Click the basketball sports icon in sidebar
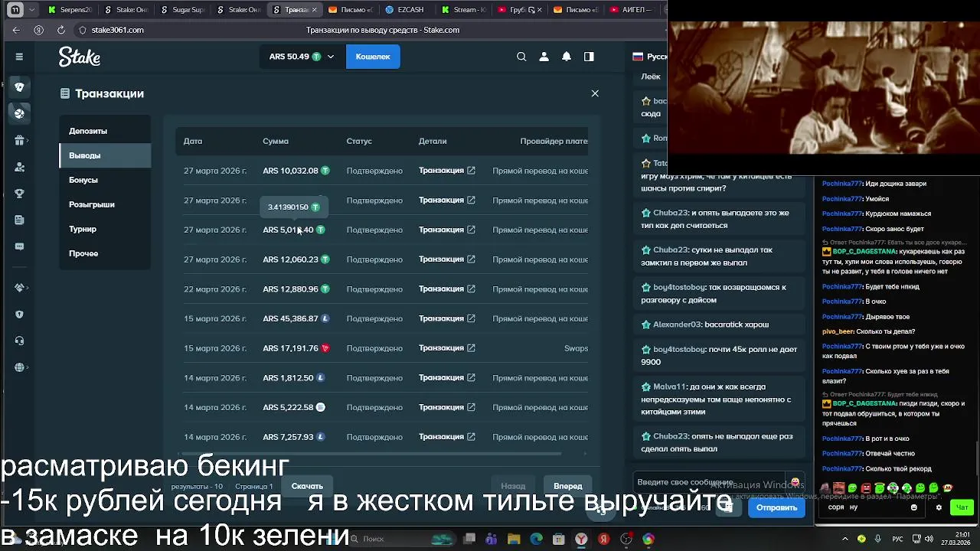Image resolution: width=980 pixels, height=551 pixels. [19, 113]
